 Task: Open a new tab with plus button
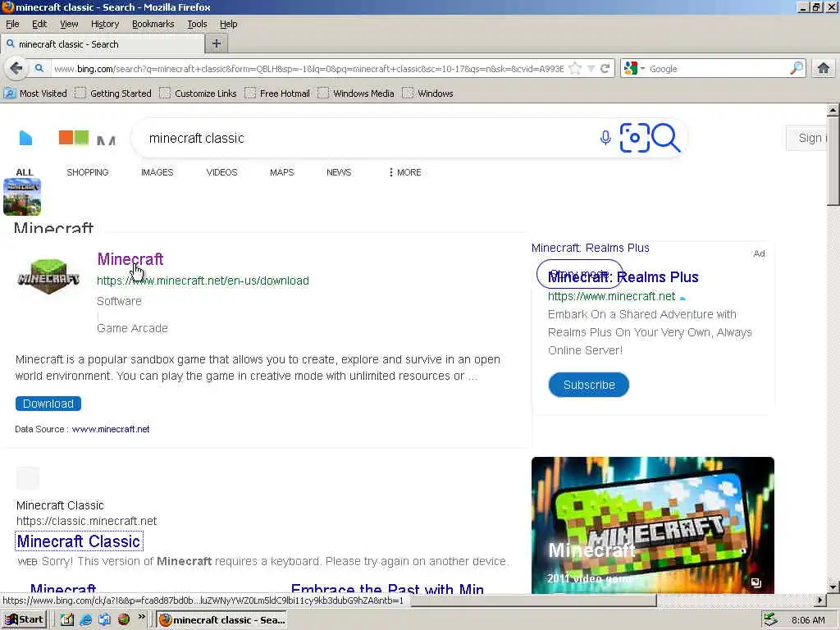point(217,44)
